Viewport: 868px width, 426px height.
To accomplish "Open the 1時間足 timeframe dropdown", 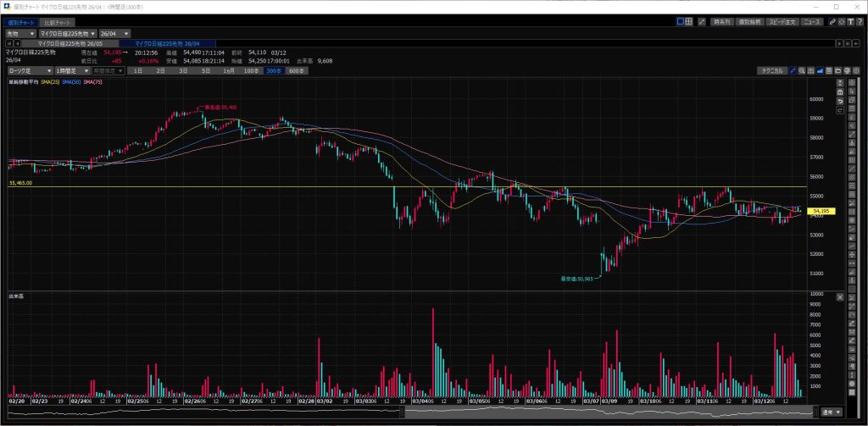I will click(71, 71).
